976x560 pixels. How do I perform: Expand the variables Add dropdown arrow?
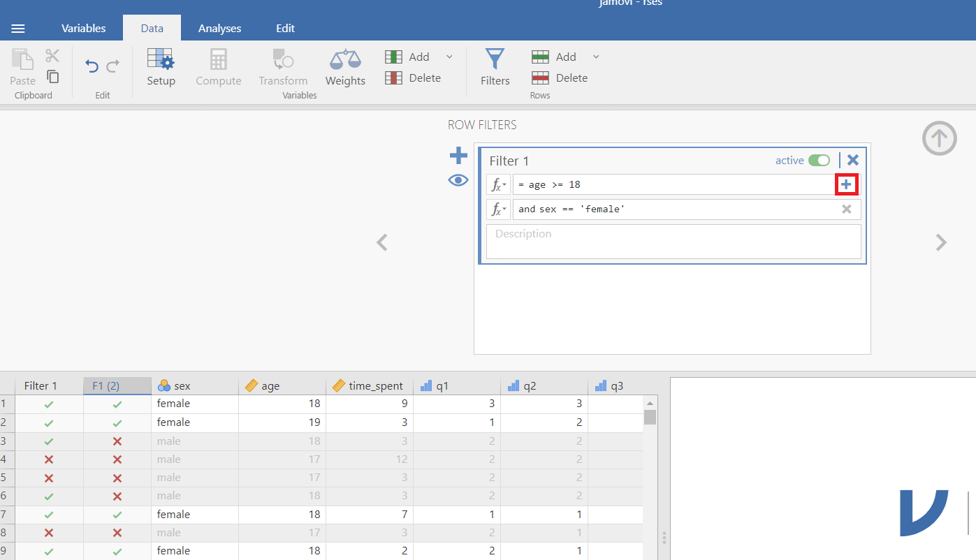click(449, 57)
